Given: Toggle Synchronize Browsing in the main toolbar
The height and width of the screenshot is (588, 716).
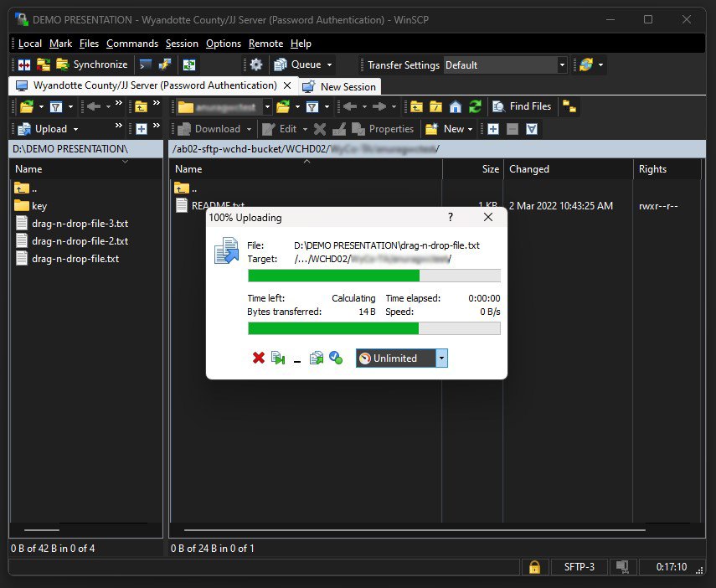Looking at the screenshot, I should point(189,64).
